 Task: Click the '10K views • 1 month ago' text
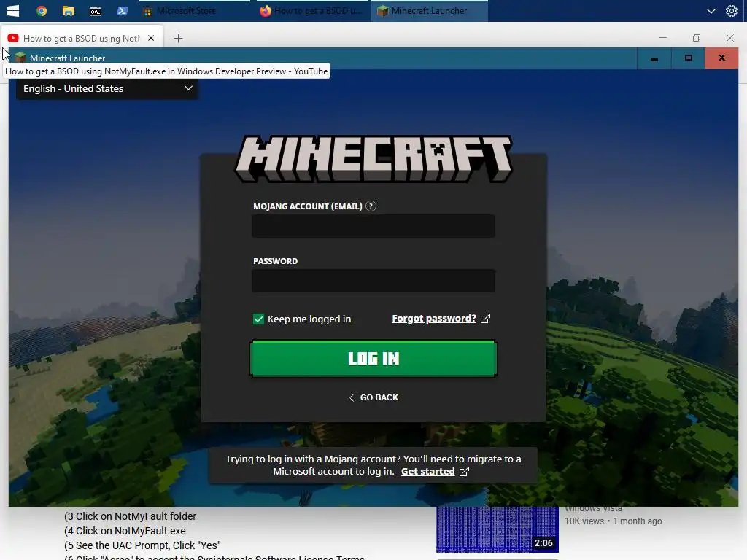click(x=613, y=521)
